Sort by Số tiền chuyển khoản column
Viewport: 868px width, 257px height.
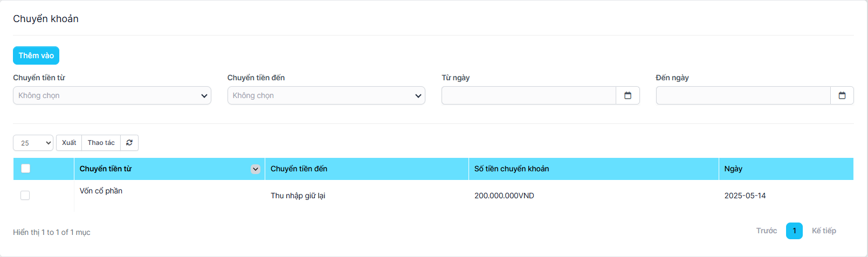tap(512, 169)
